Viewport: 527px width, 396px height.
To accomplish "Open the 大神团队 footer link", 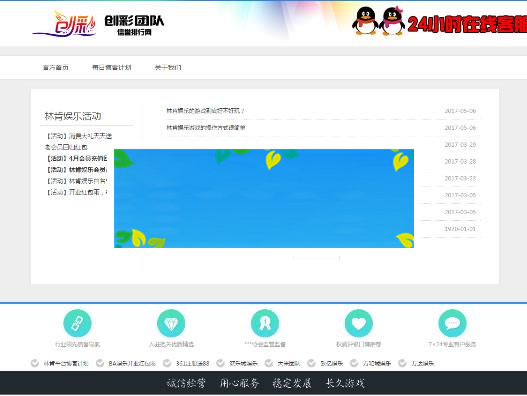I will coord(288,363).
